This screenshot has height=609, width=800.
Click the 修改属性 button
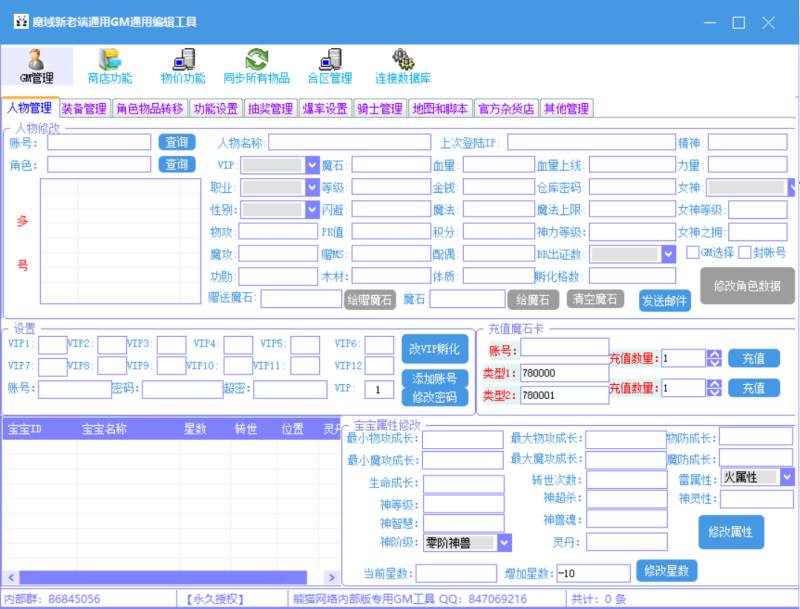point(731,532)
